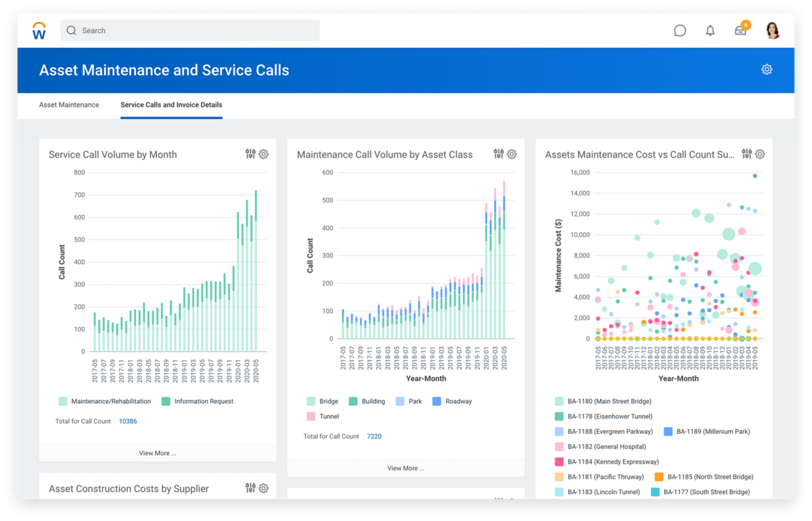Click Maintenance Call Volume by Asset Class title
The width and height of the screenshot is (812, 521).
385,155
